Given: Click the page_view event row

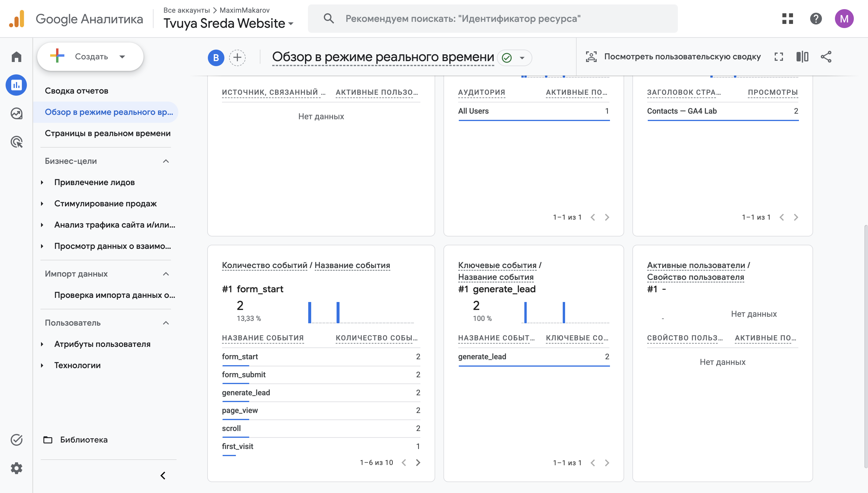Looking at the screenshot, I should 321,410.
